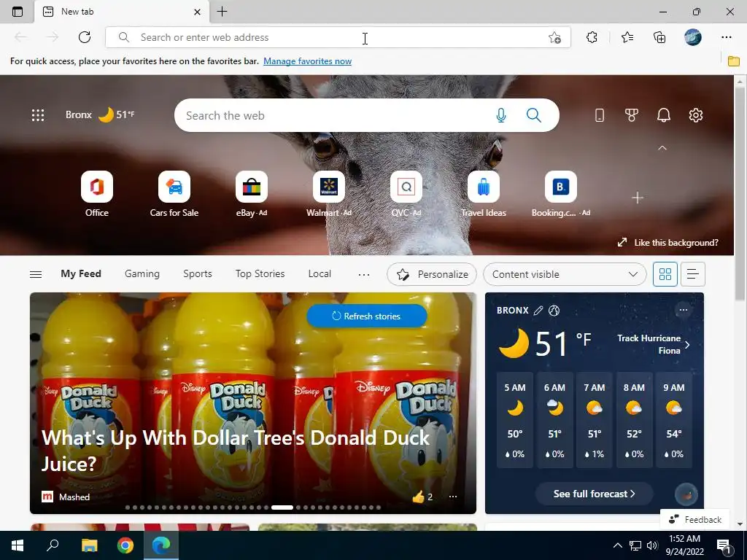Open Windows Start menu
747x560 pixels.
pos(18,545)
